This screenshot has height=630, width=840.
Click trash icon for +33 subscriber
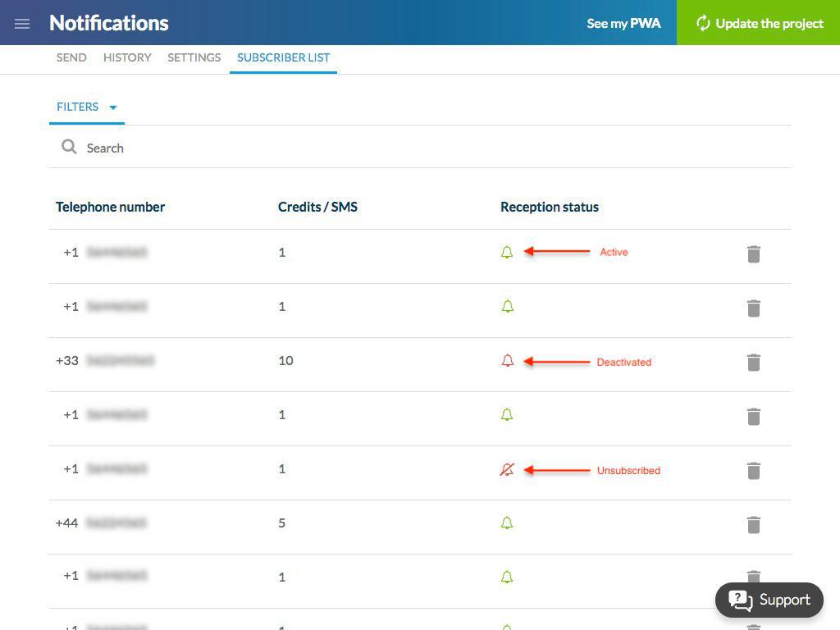(753, 362)
